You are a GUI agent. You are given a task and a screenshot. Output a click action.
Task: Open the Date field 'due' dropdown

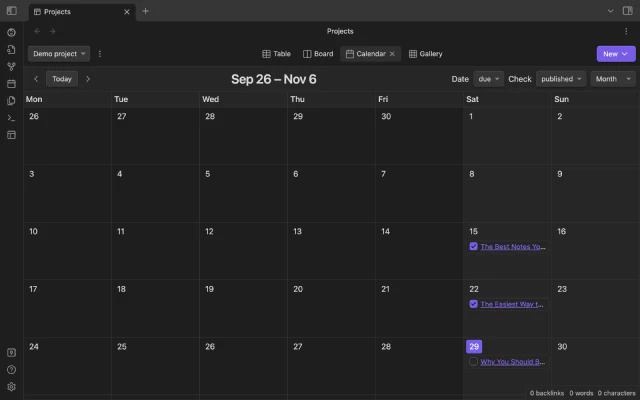(x=490, y=79)
